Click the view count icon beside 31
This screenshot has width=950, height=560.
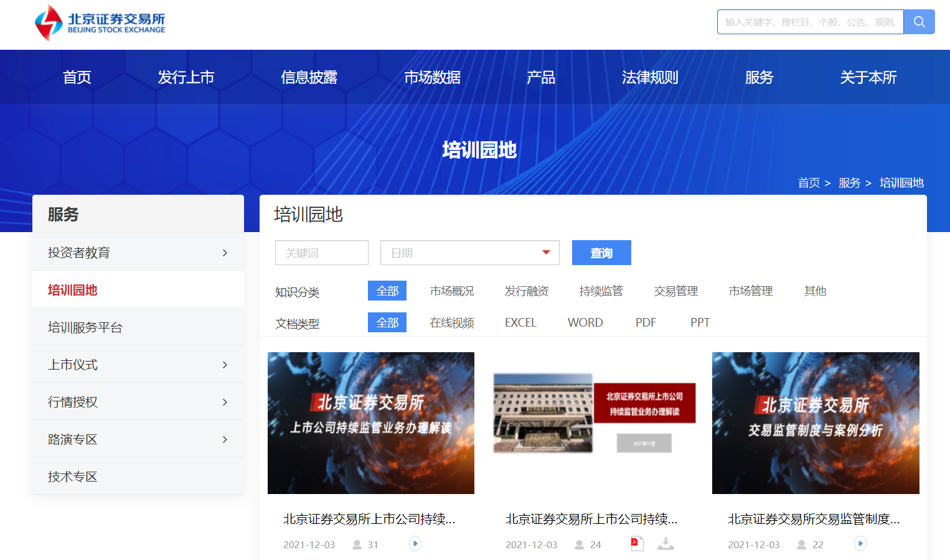(357, 544)
